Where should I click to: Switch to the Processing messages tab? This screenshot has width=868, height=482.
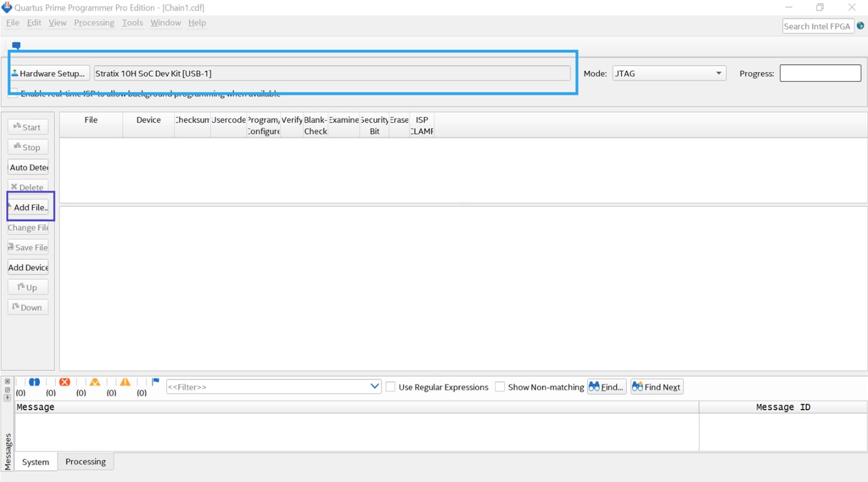coord(85,461)
